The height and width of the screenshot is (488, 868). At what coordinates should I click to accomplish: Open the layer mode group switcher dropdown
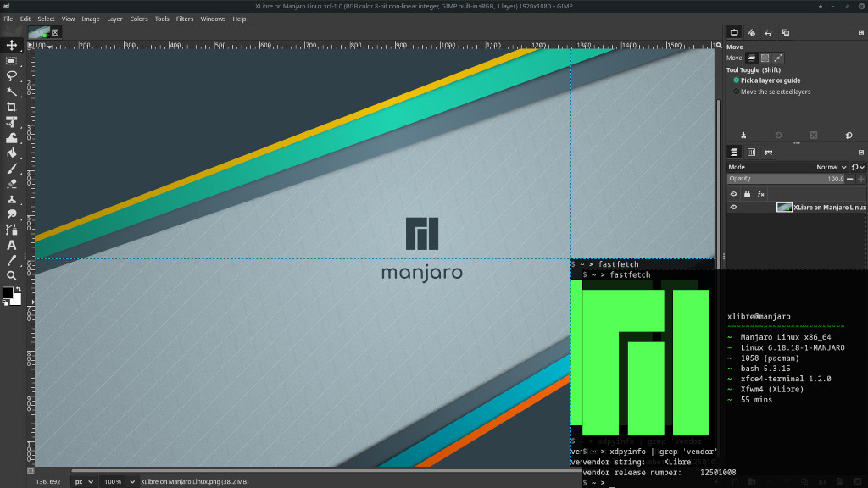[x=858, y=167]
